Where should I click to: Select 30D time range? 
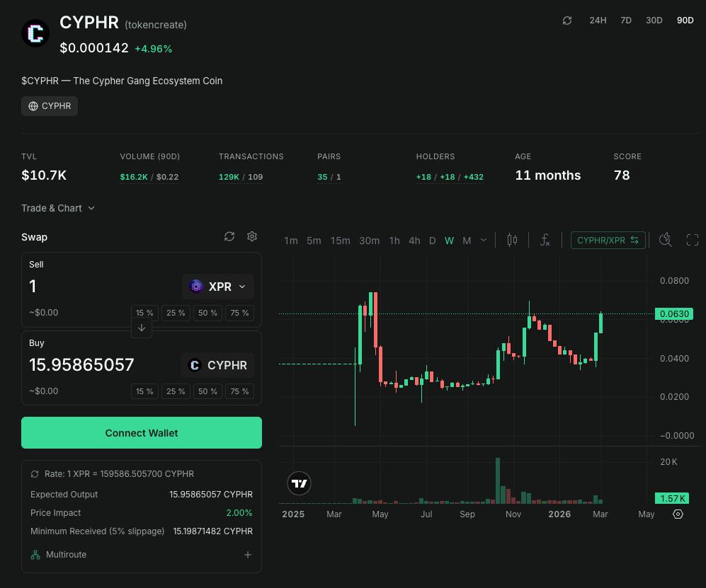pyautogui.click(x=654, y=21)
